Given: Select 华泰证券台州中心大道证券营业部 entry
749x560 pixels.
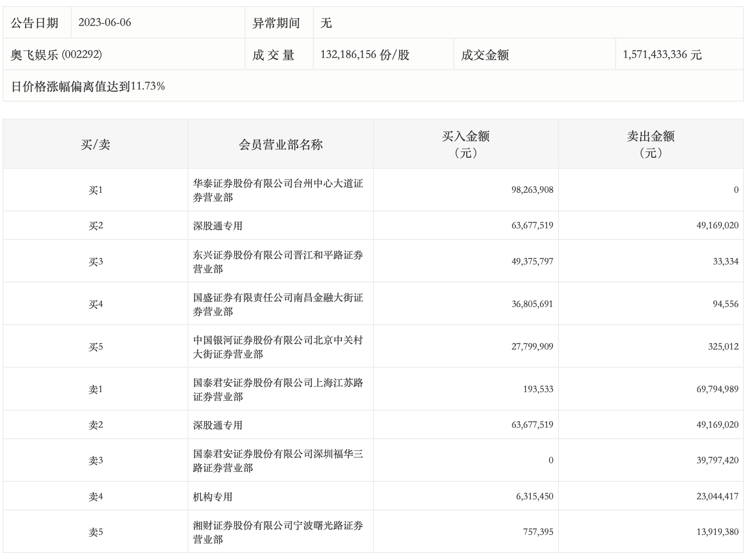Looking at the screenshot, I should coord(278,190).
